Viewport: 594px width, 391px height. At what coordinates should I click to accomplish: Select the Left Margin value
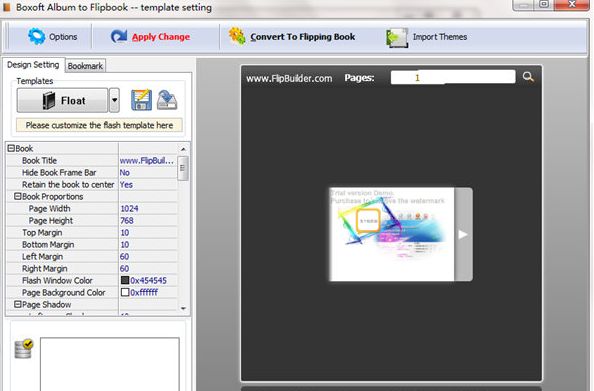(148, 256)
